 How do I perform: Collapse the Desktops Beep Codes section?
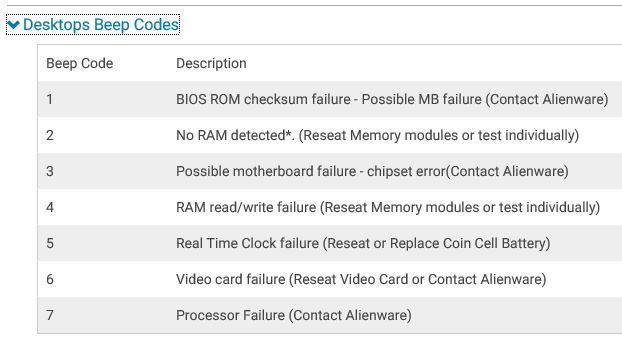point(93,25)
